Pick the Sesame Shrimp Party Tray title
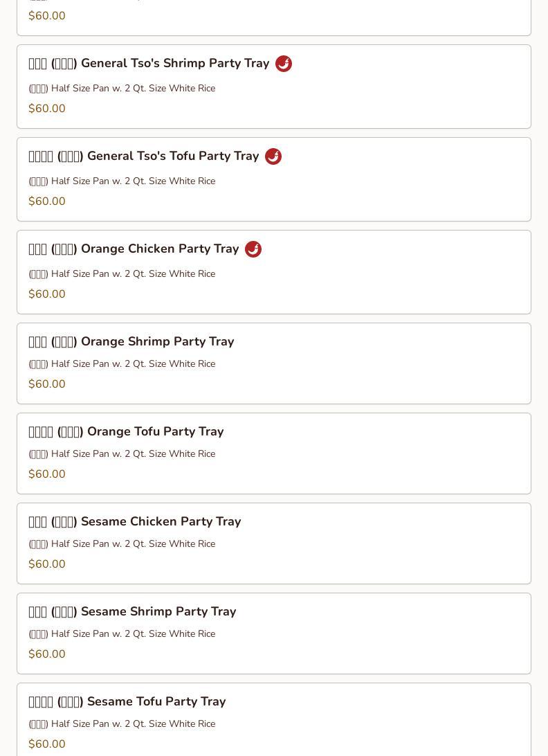Image resolution: width=548 pixels, height=756 pixels. pos(132,612)
